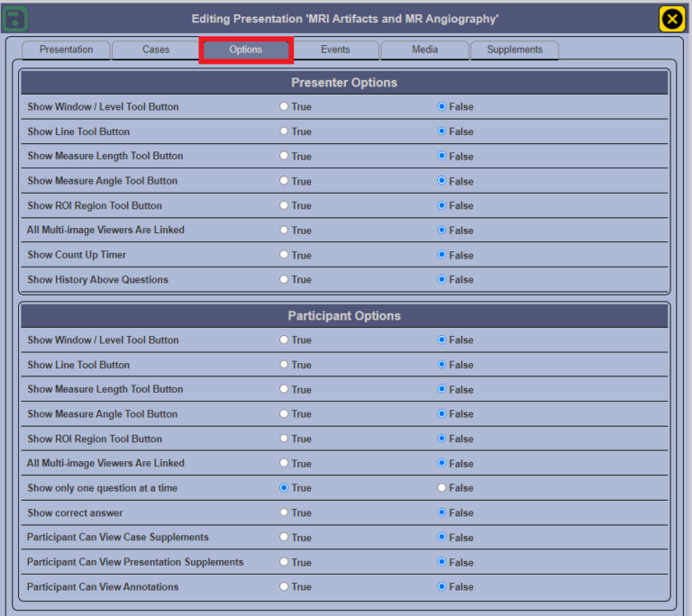Open the Cases tab

(156, 50)
